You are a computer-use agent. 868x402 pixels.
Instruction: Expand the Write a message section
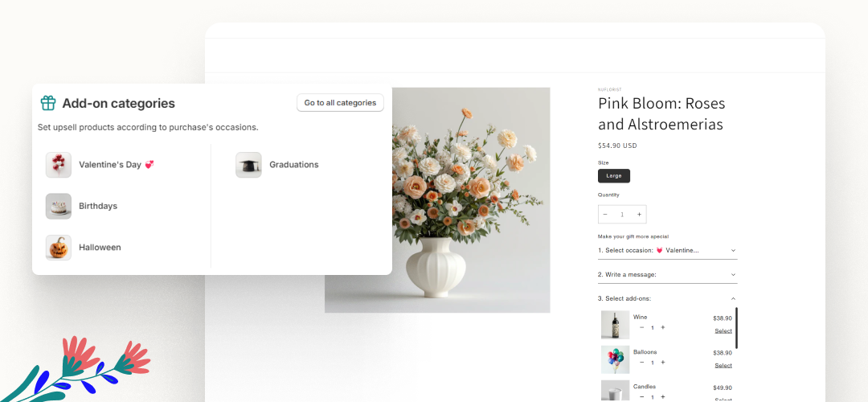click(667, 275)
